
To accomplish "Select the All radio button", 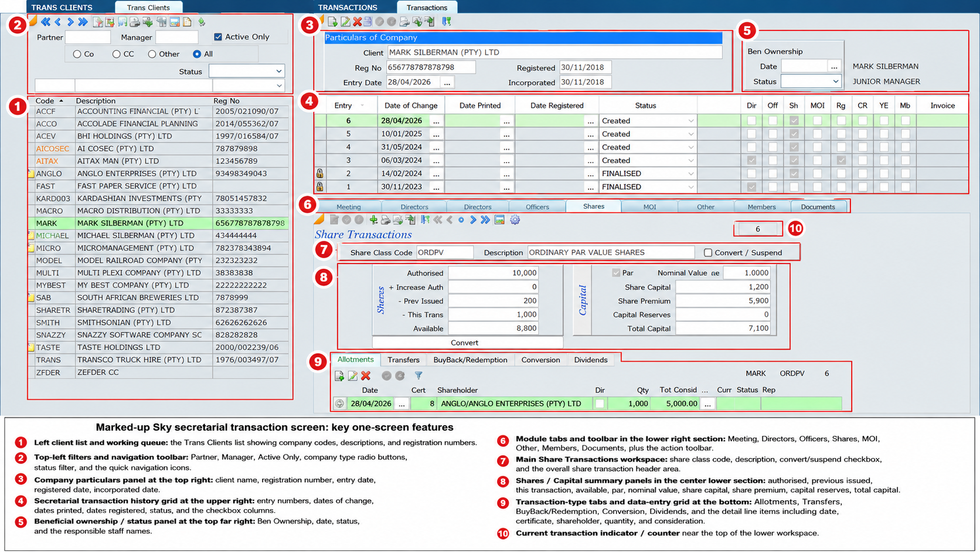I will 197,54.
